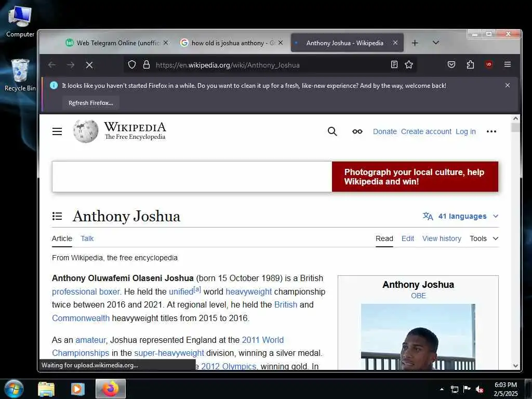Open the Computer desktop icon
Image resolution: width=532 pixels, height=399 pixels.
(20, 22)
